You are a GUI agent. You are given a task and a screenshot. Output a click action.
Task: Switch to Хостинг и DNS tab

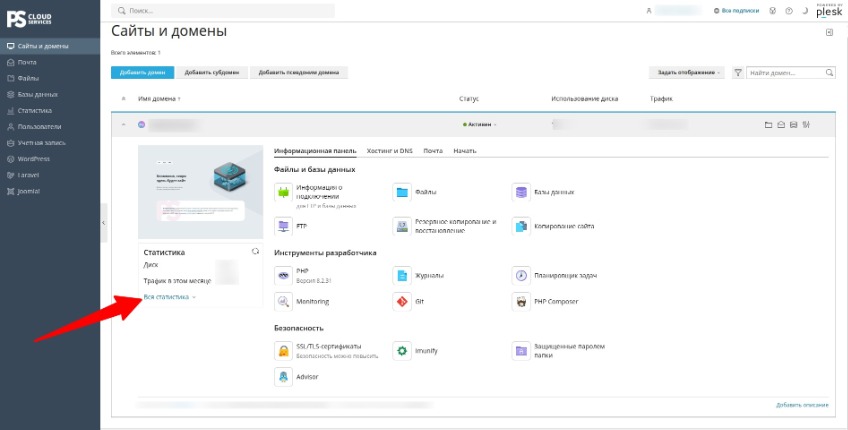(389, 151)
